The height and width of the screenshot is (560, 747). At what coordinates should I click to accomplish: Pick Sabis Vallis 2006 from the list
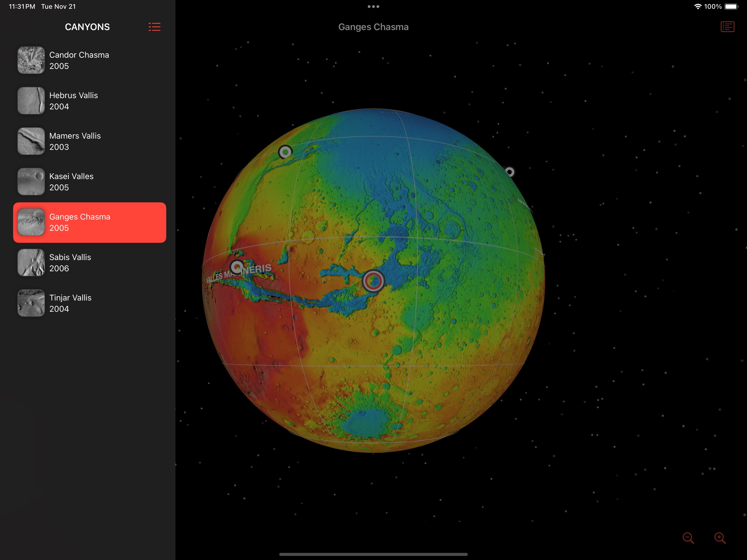tap(89, 263)
